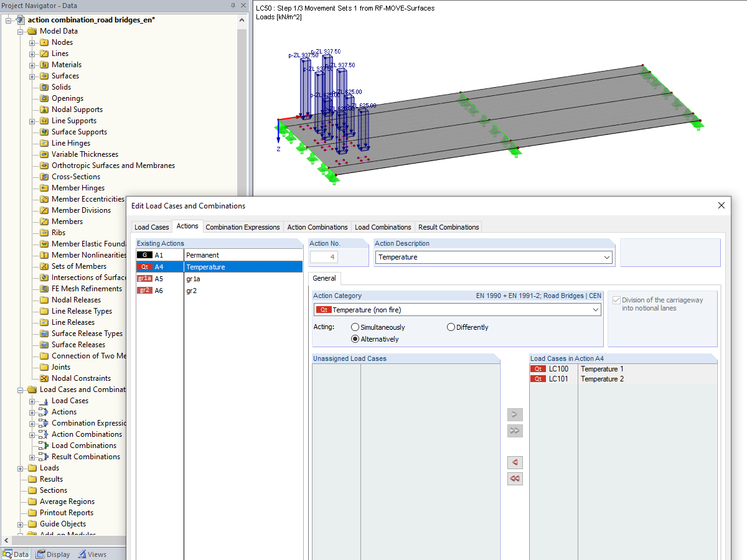Image resolution: width=747 pixels, height=560 pixels.
Task: Click the FE Mesh Refinements icon
Action: pyautogui.click(x=44, y=289)
